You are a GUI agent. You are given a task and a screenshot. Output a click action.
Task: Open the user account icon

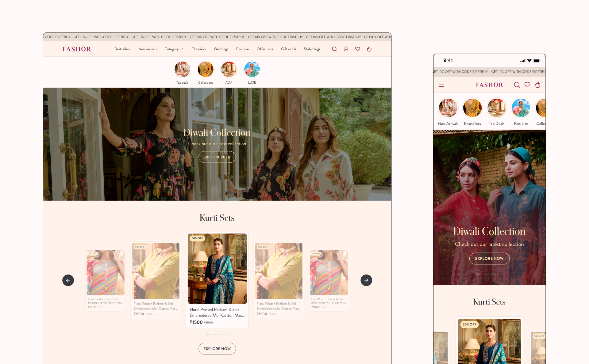point(346,49)
